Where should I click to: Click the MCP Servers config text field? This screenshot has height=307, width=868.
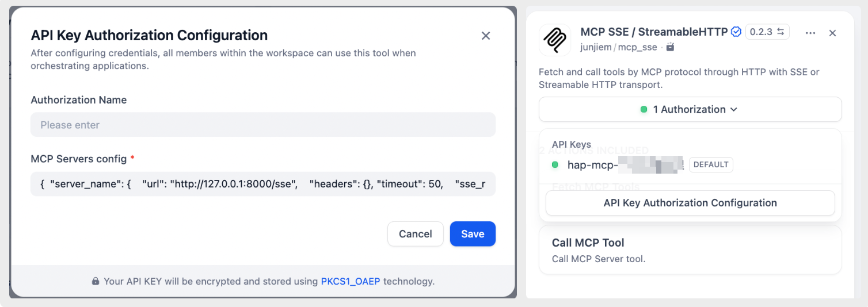pos(263,184)
